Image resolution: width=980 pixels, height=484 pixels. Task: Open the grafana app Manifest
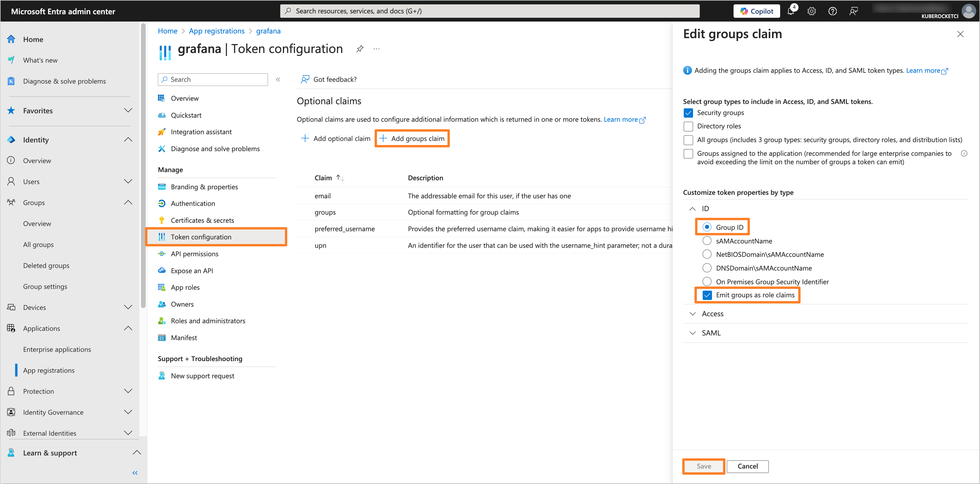tap(184, 337)
